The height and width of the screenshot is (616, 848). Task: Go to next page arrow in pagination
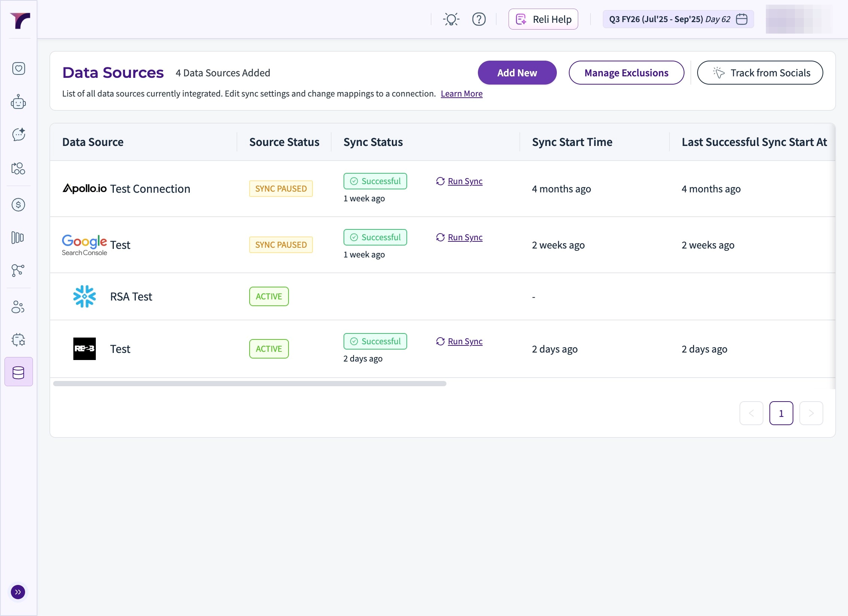point(811,413)
